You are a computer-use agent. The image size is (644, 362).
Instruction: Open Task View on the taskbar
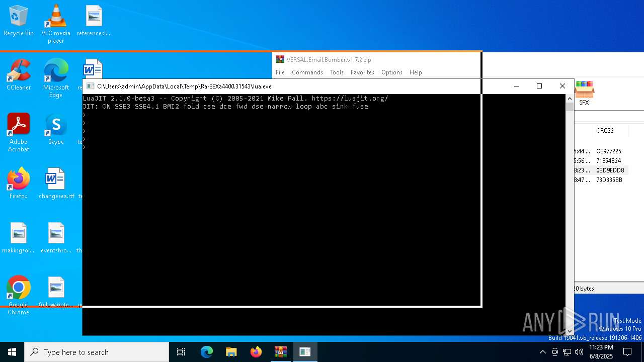[x=181, y=352]
